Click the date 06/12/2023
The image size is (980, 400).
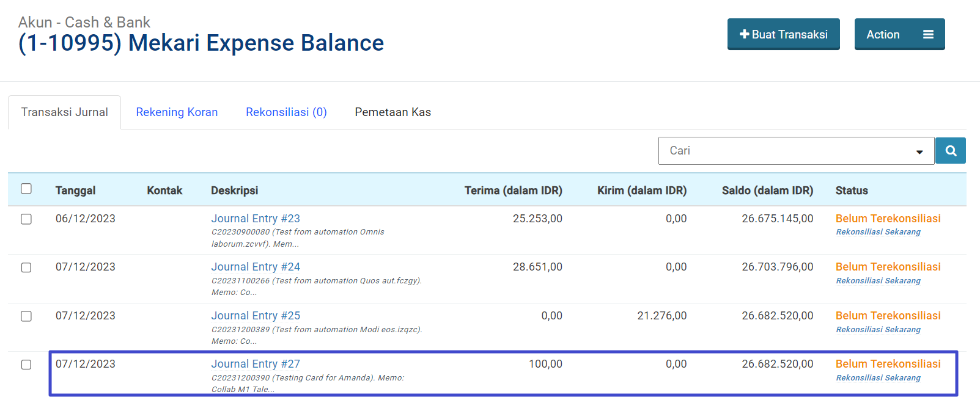click(x=86, y=219)
